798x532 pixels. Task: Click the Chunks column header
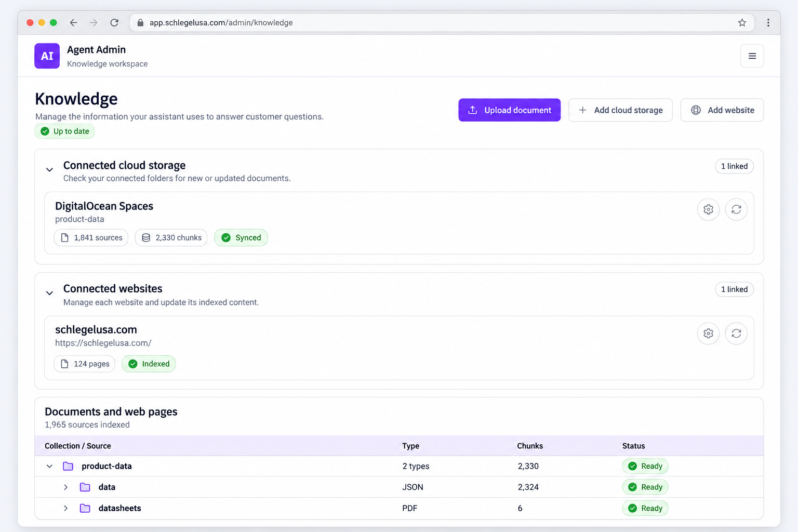click(x=530, y=446)
